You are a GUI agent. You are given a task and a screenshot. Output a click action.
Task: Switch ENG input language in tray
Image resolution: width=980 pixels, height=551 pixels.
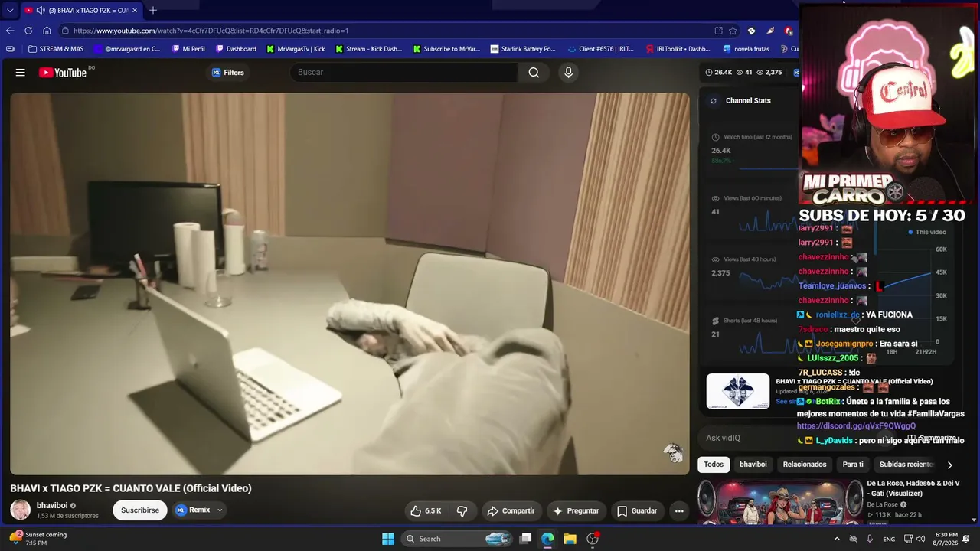coord(889,539)
